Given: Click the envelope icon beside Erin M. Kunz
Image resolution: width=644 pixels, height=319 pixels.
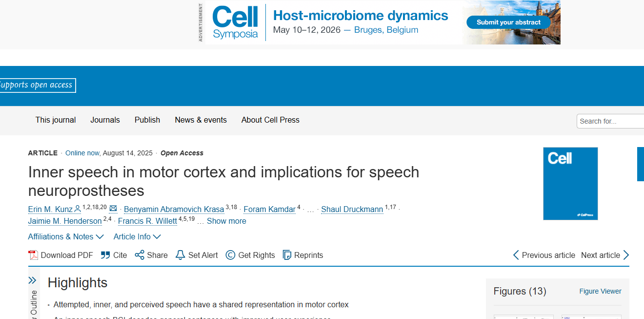Looking at the screenshot, I should 113,209.
